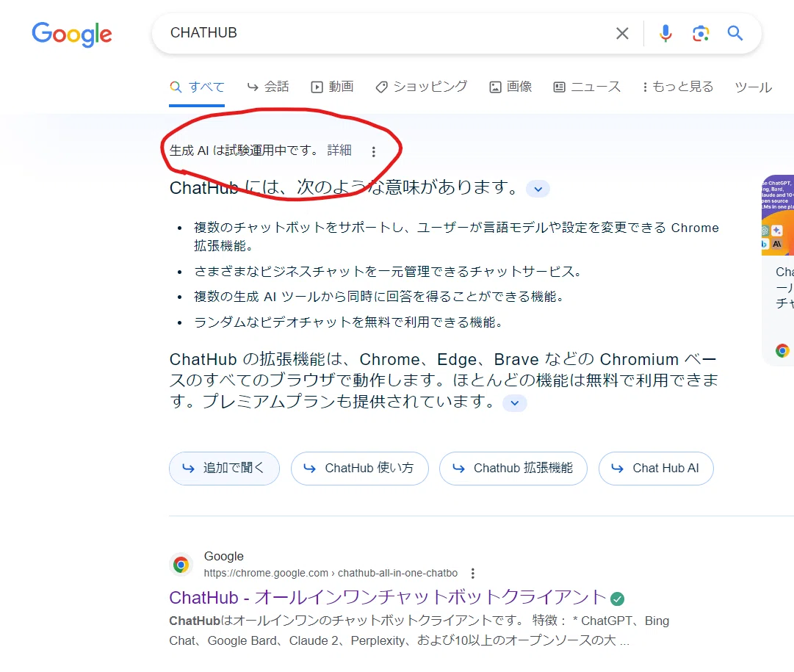Screen dimensions: 794x672
Task: Open three-dot menu beside chrome.google.com URL
Action: (x=472, y=574)
